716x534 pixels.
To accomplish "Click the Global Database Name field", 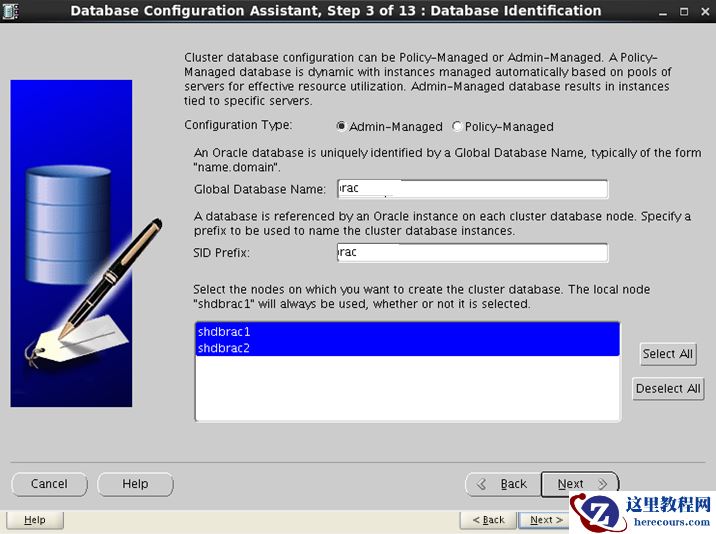I will [x=472, y=189].
